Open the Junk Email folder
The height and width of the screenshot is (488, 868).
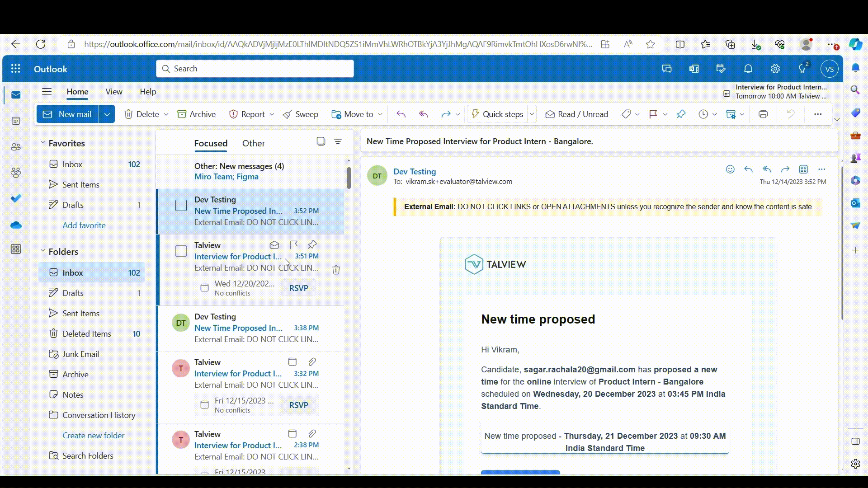coord(91,354)
